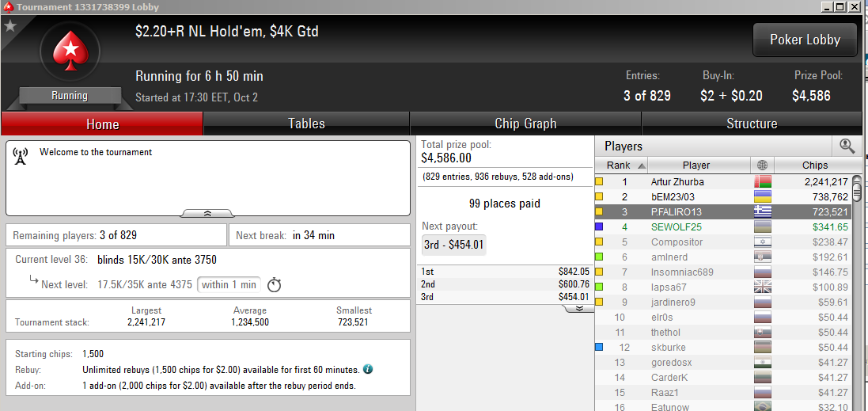Click the Running status banner
The height and width of the screenshot is (411, 868).
[x=70, y=95]
